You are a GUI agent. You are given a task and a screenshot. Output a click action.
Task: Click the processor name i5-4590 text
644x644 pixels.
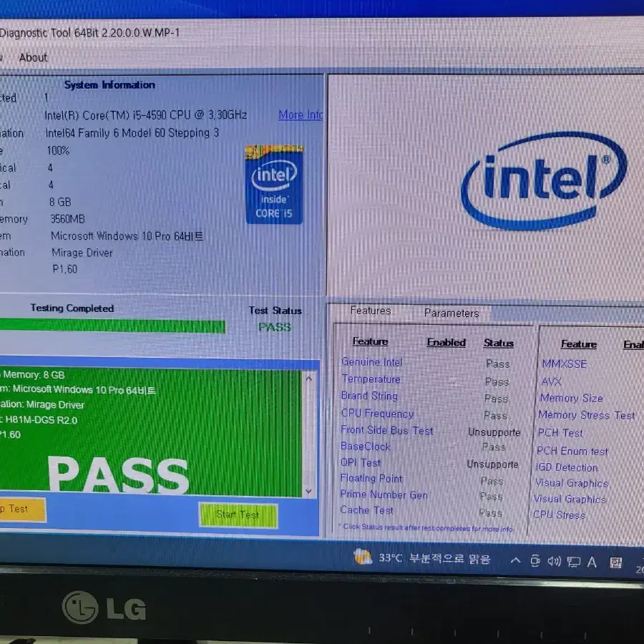[146, 115]
